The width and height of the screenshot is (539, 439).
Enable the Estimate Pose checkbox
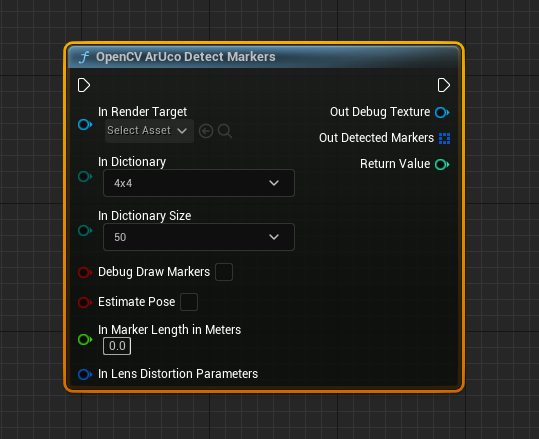[x=189, y=302]
